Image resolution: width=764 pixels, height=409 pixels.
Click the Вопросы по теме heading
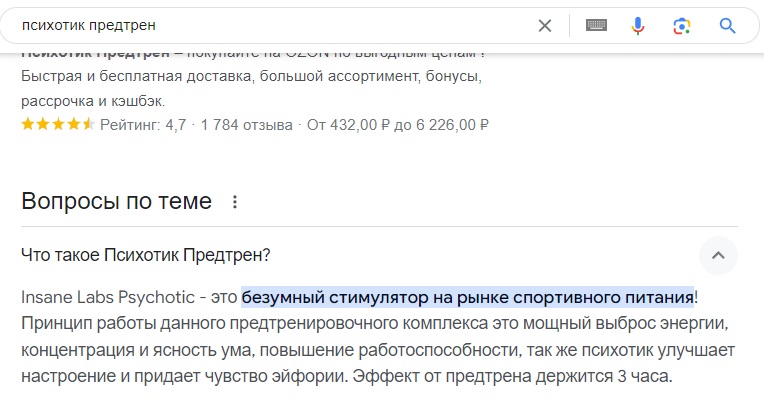(116, 201)
